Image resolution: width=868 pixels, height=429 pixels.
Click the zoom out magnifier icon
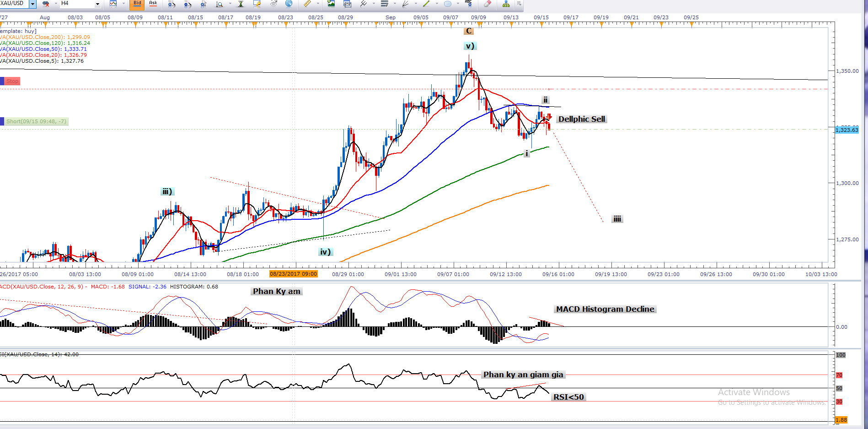point(188,4)
